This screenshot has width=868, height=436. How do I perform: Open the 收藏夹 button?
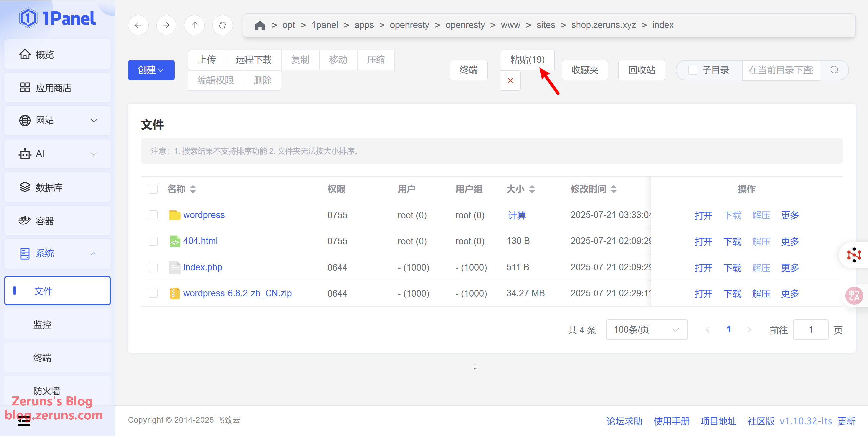[585, 70]
